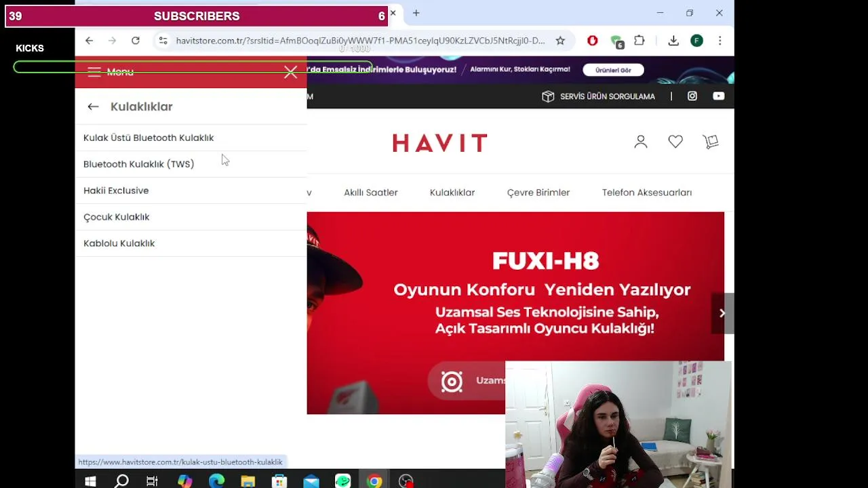This screenshot has width=868, height=488.
Task: Open a new browser tab
Action: pyautogui.click(x=416, y=13)
